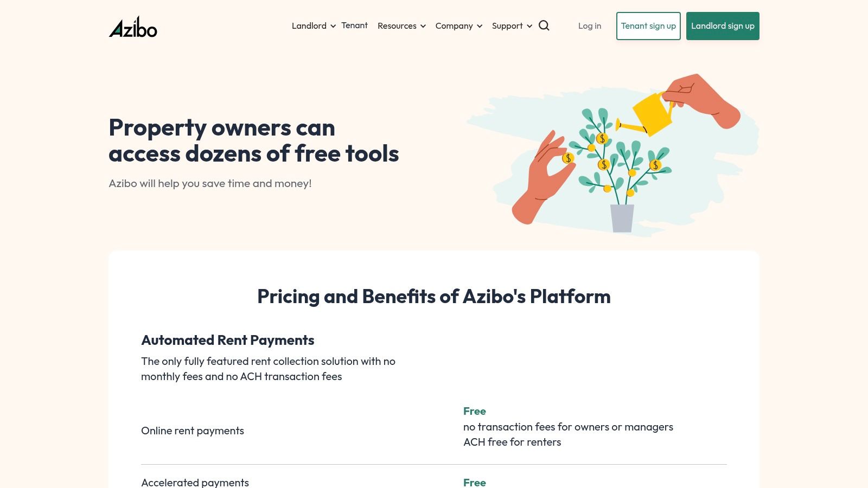Viewport: 868px width, 488px height.
Task: Expand the Landlord navigation dropdown
Action: tap(314, 26)
